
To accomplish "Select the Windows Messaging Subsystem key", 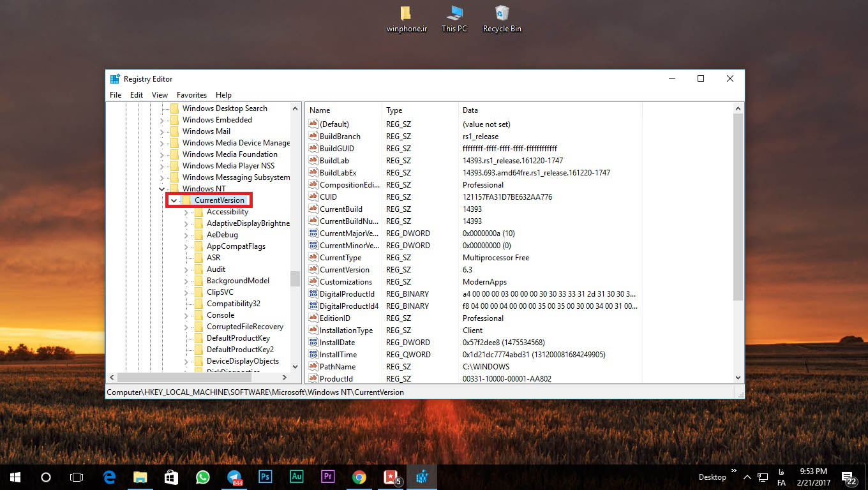I will (236, 177).
